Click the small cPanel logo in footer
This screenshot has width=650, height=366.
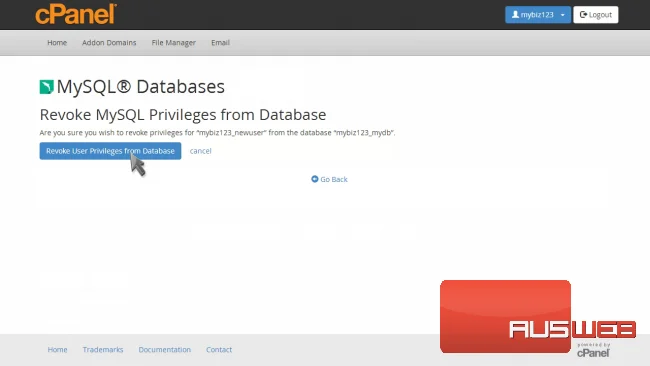593,351
